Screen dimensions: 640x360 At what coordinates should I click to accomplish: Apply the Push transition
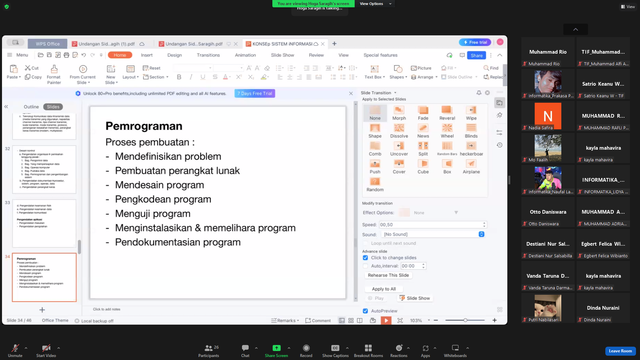pyautogui.click(x=375, y=167)
